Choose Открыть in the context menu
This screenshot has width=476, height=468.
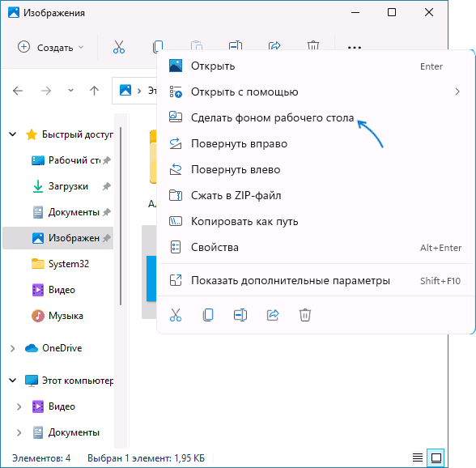tap(316, 66)
